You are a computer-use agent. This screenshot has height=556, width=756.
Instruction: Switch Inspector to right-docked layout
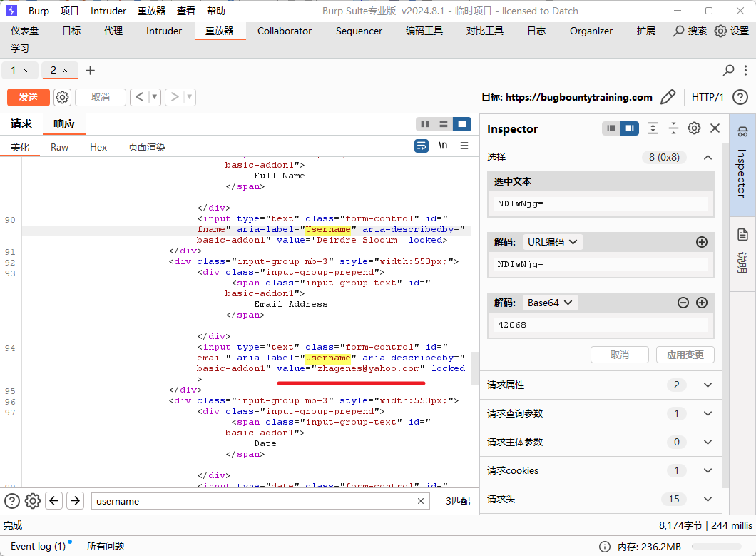(630, 128)
